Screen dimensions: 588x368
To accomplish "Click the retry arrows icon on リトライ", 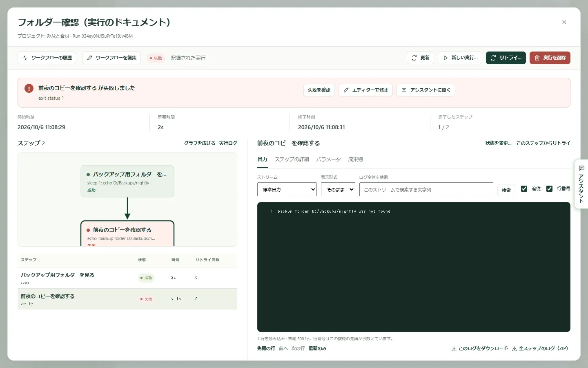I will (493, 58).
